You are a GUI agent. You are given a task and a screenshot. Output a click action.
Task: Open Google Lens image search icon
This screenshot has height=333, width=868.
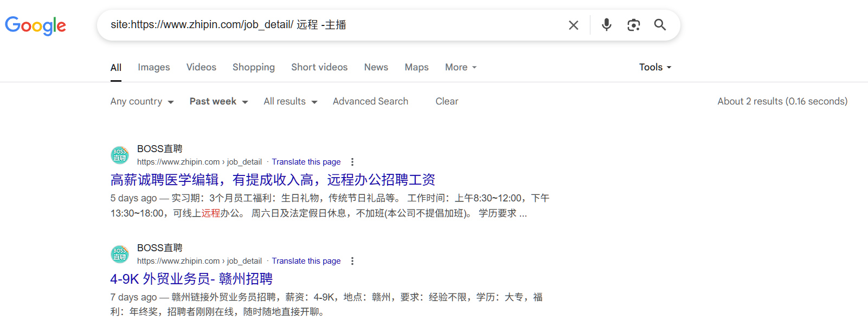coord(633,25)
